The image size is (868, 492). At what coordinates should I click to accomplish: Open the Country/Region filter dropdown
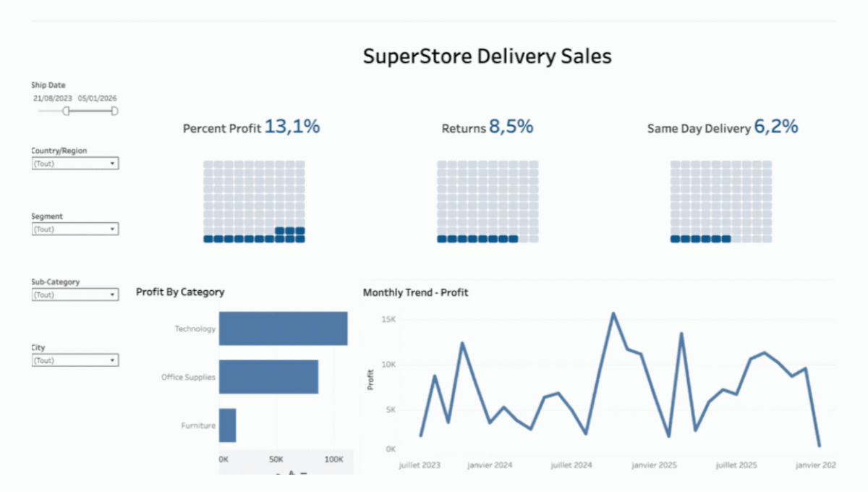click(75, 164)
